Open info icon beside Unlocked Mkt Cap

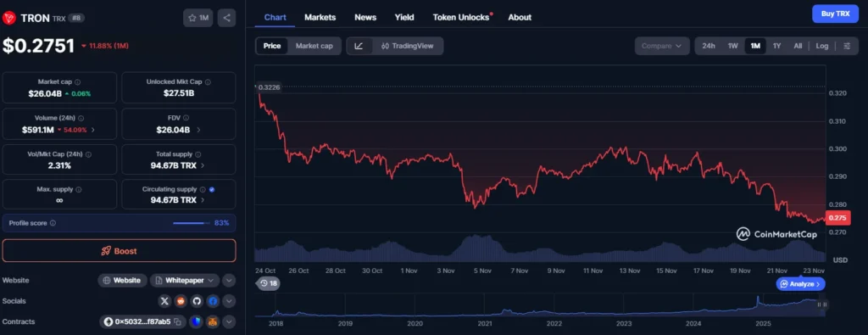pyautogui.click(x=208, y=82)
